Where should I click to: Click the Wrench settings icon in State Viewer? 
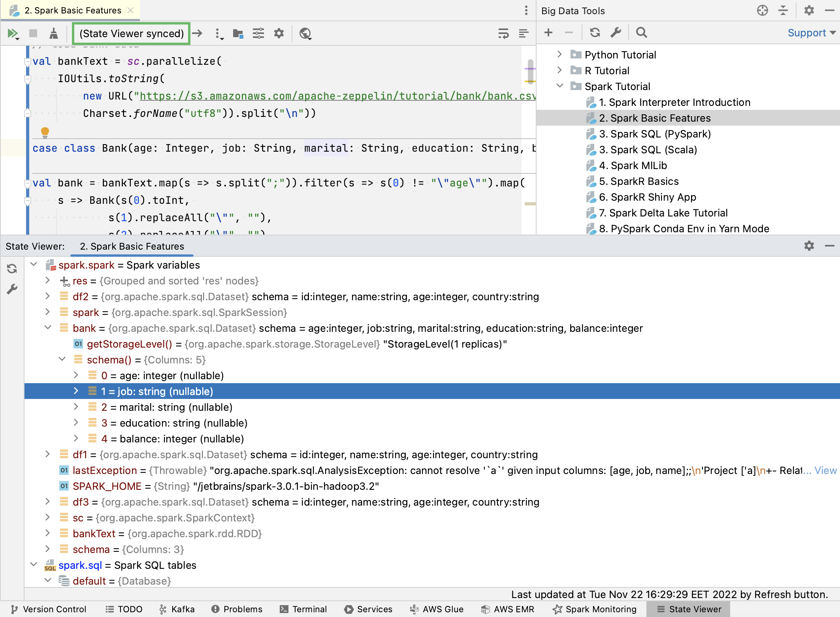coord(12,288)
